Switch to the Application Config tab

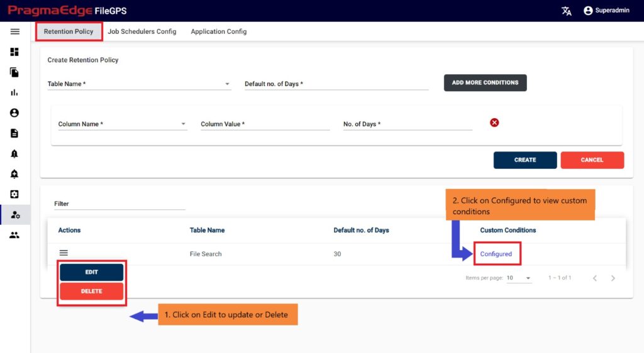[x=218, y=31]
